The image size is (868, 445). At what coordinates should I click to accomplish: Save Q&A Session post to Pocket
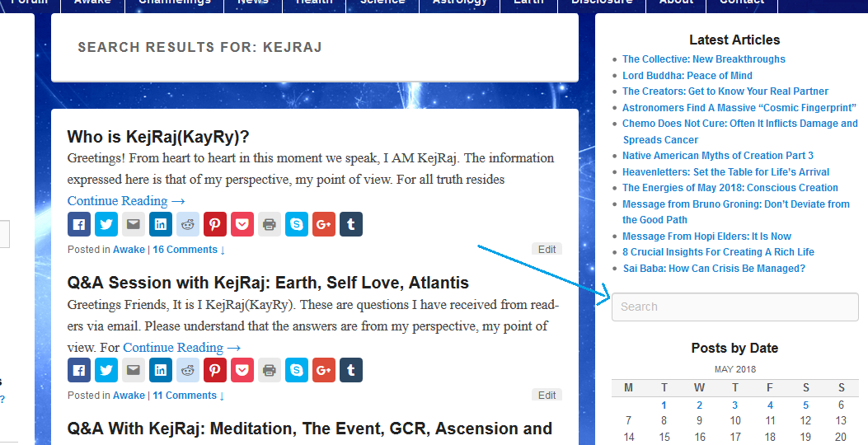(242, 371)
